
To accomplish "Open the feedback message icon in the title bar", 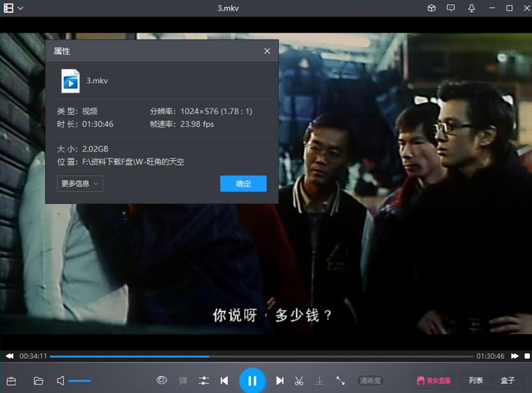I will point(450,8).
